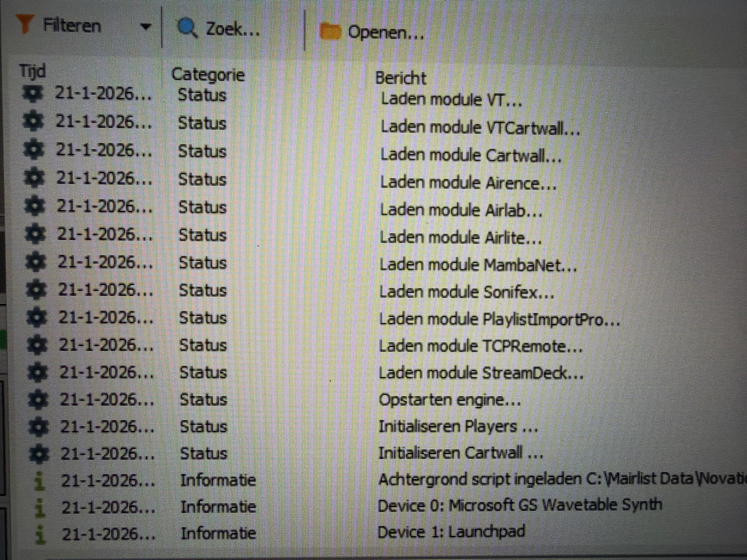Viewport: 747px width, 560px height.
Task: Select the Laden module Sonifex row
Action: 466,292
